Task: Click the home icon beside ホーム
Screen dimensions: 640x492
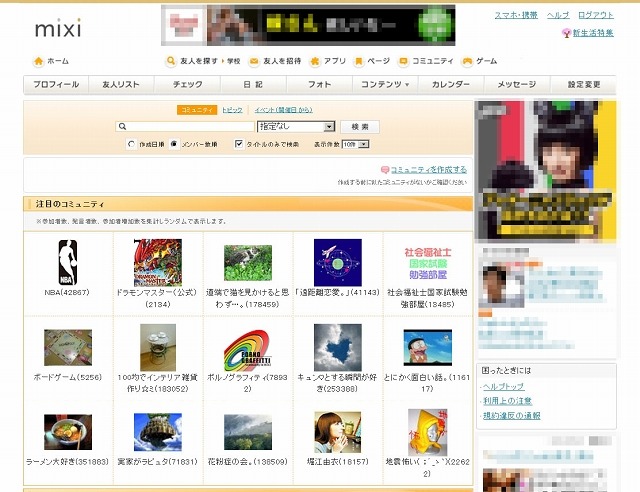Action: (38, 61)
